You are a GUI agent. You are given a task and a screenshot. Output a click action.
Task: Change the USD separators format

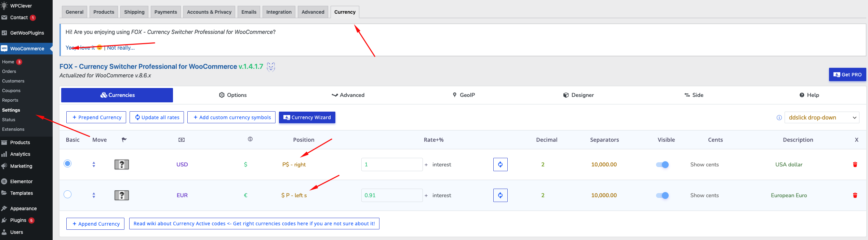604,164
